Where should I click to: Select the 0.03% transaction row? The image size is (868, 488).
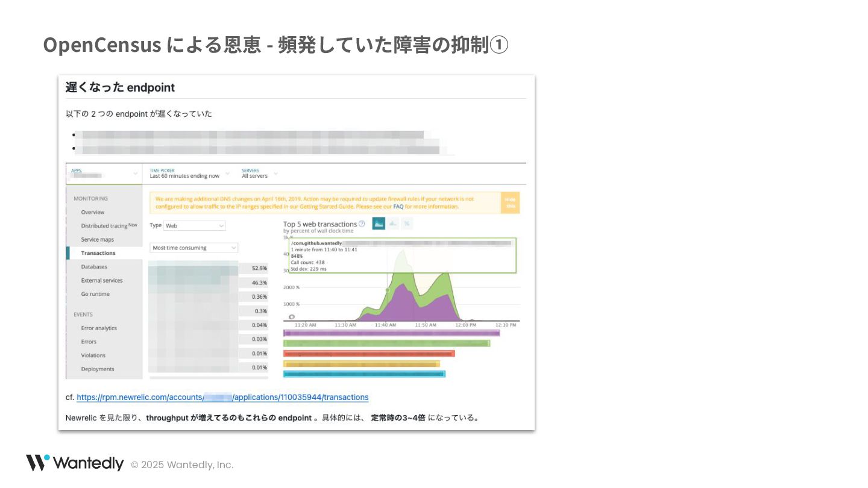(208, 339)
